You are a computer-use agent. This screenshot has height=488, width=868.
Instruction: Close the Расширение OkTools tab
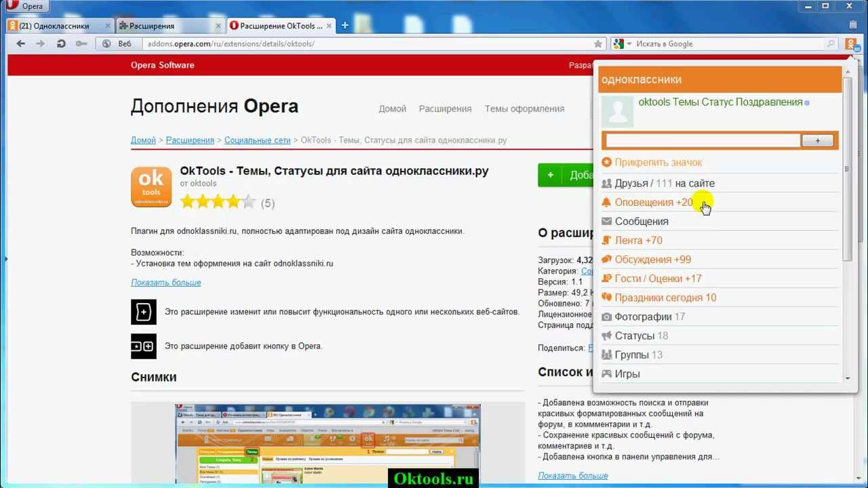[330, 26]
